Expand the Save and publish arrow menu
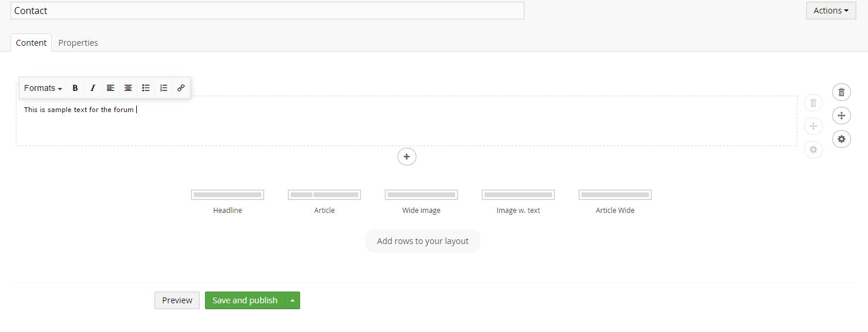 coord(292,300)
